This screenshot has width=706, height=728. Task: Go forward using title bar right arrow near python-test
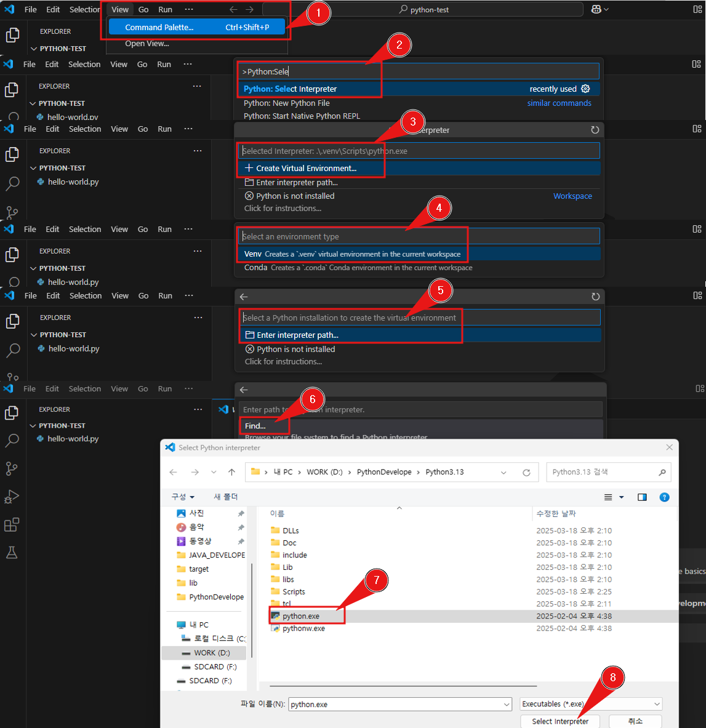(x=250, y=9)
